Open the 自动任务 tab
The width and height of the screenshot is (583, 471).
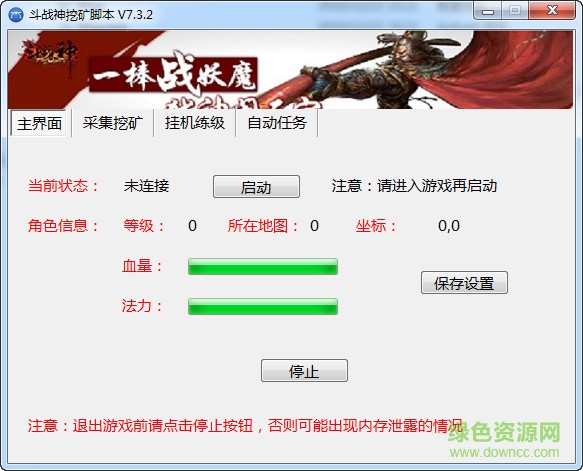[277, 123]
